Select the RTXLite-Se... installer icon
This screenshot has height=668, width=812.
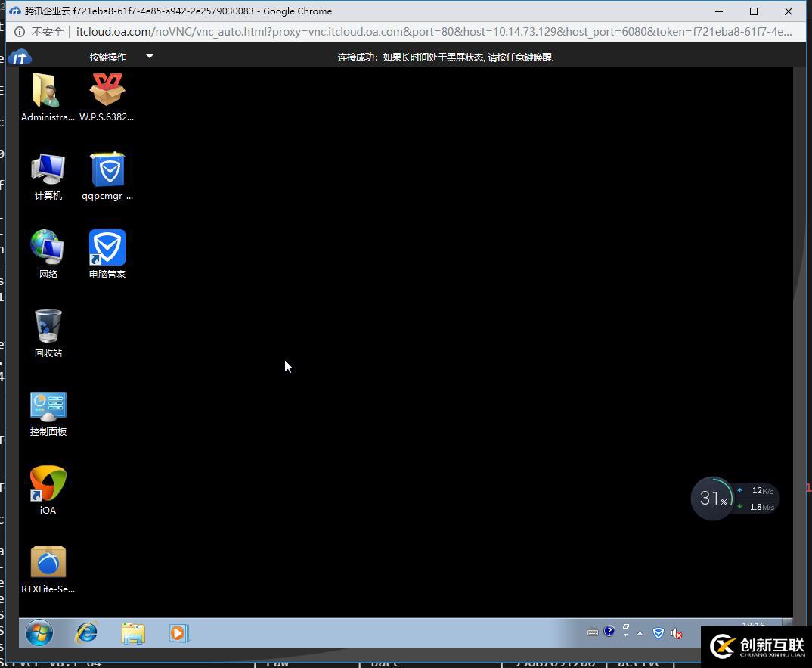[48, 569]
